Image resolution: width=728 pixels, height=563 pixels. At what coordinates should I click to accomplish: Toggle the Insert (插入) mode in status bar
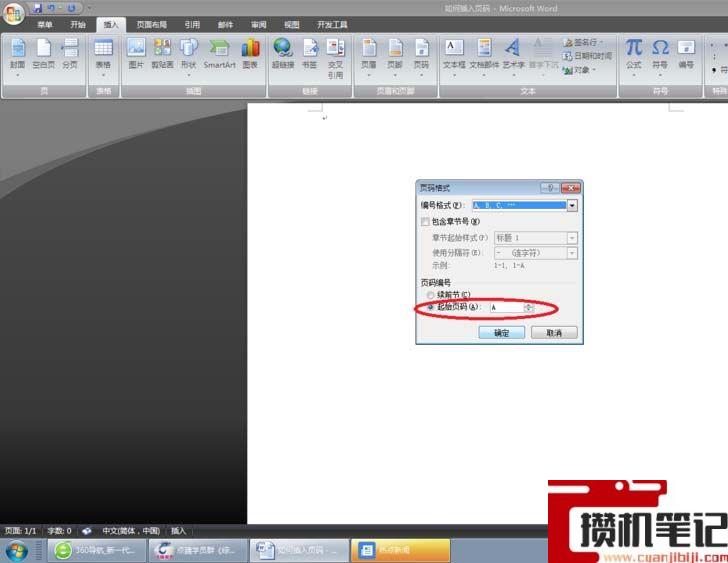click(178, 531)
